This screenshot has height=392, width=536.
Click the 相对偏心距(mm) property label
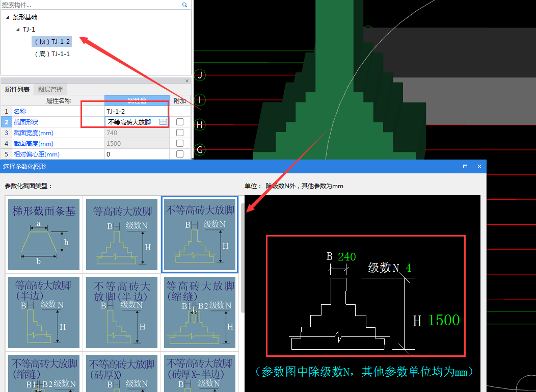pos(37,154)
